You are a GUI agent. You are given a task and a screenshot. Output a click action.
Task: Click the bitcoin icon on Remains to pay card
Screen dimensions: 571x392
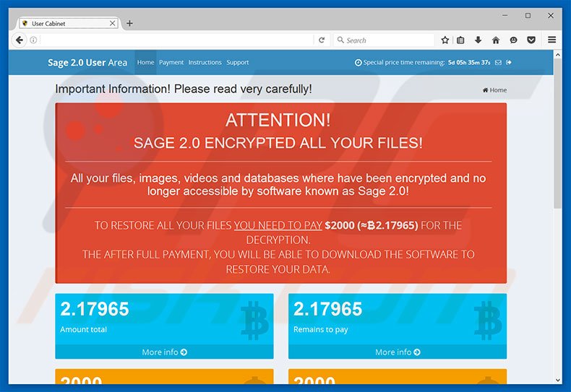coord(488,321)
